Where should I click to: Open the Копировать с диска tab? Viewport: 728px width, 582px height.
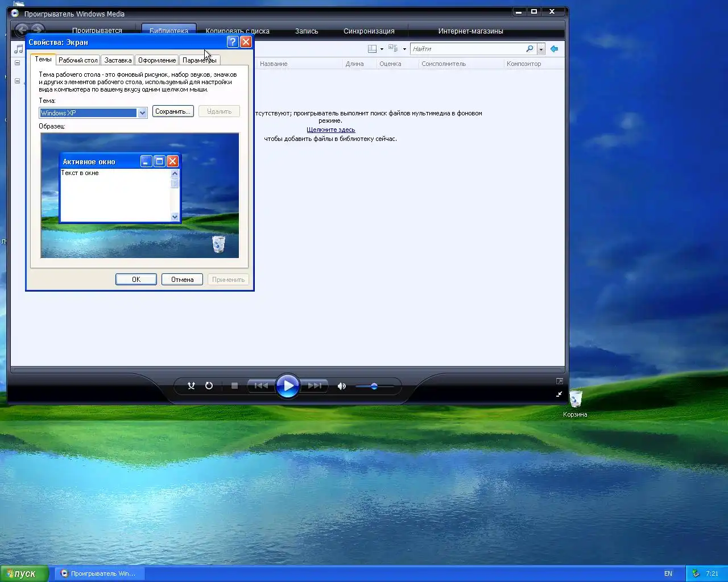pyautogui.click(x=238, y=31)
